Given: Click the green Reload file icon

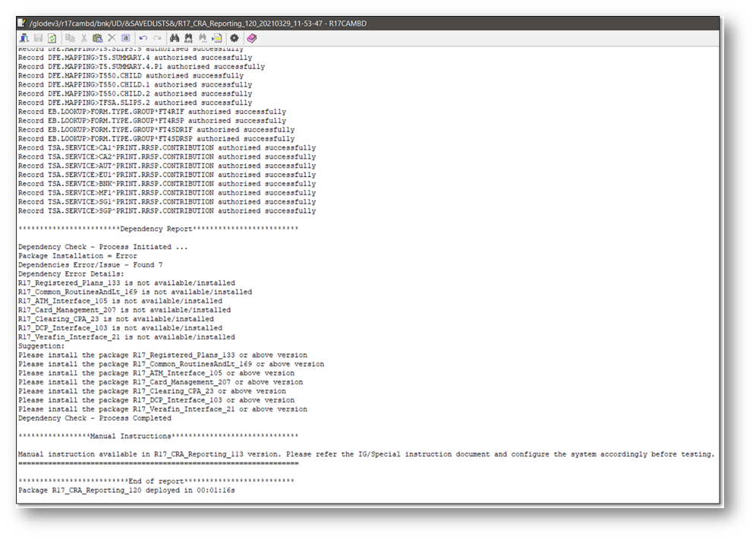Looking at the screenshot, I should [x=52, y=38].
